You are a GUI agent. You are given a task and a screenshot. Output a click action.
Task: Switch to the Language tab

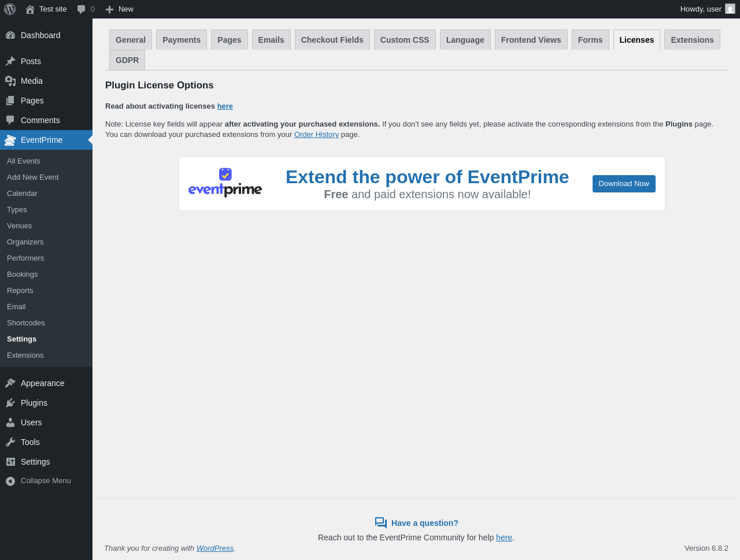click(x=465, y=40)
